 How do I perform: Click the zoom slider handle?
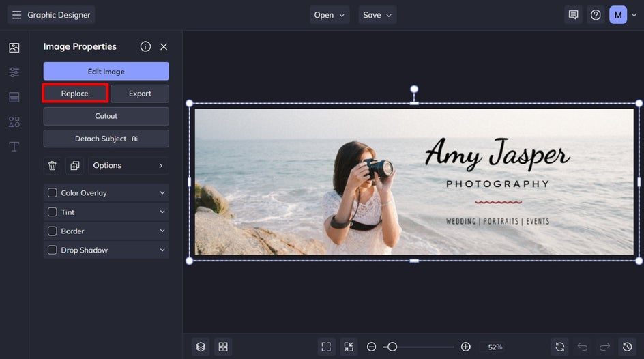pos(392,347)
